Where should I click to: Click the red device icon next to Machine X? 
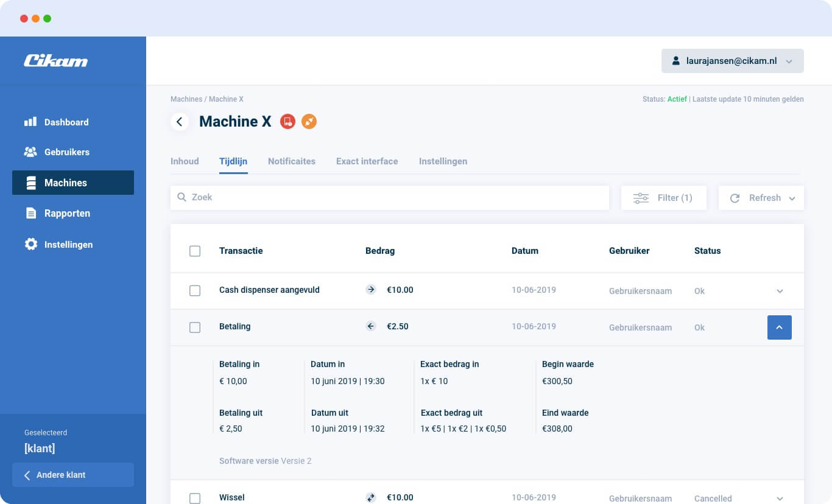(x=287, y=122)
